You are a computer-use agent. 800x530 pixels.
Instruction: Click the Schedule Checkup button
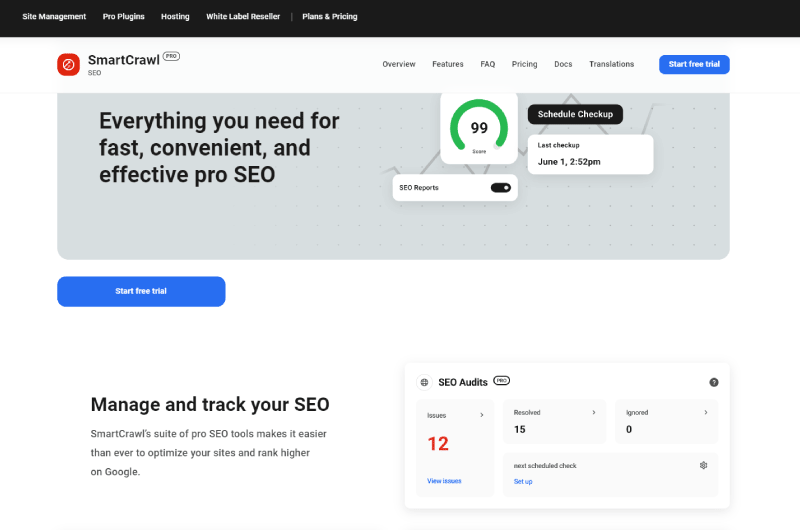coord(575,114)
